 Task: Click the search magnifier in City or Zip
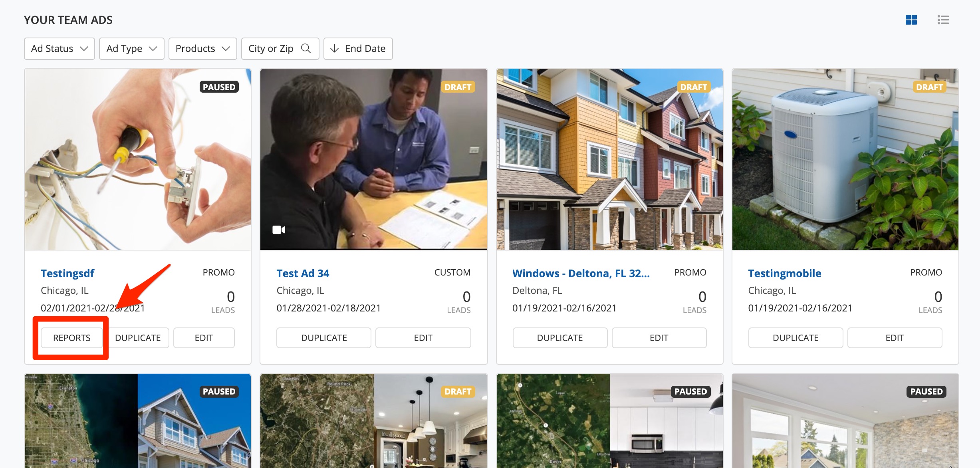tap(306, 48)
